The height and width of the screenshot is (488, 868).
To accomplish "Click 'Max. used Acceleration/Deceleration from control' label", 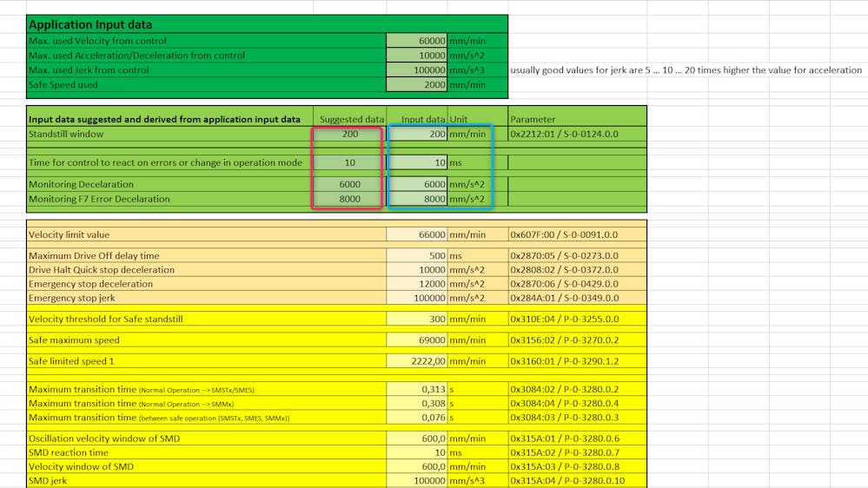I will pos(136,56).
